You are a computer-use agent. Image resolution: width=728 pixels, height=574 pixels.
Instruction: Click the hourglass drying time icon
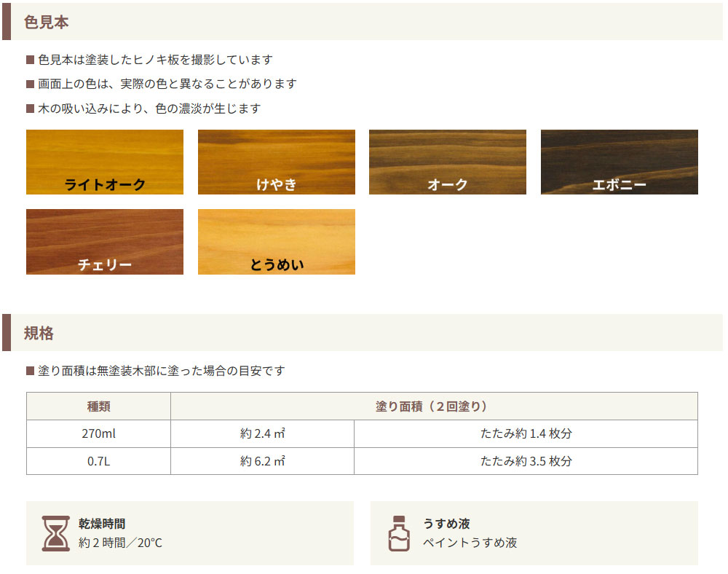point(56,533)
